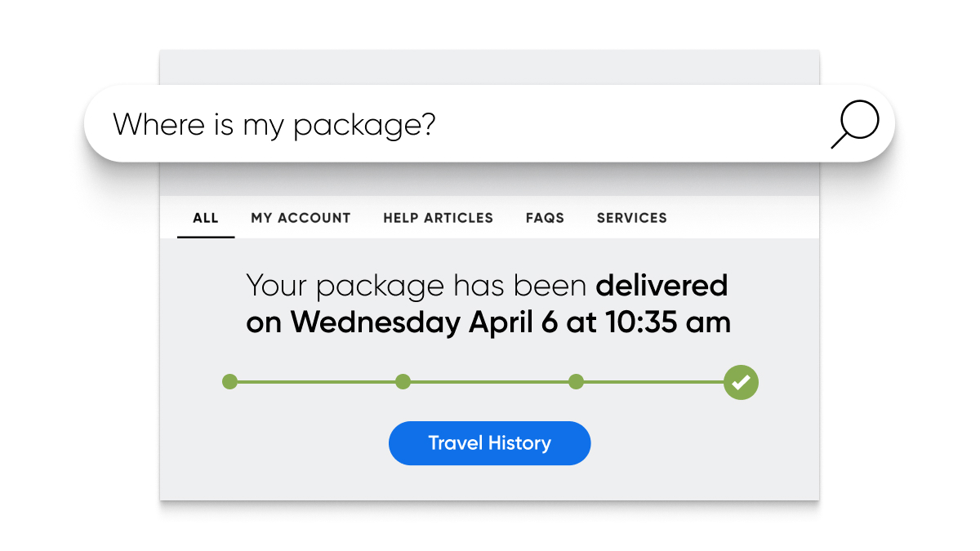
Task: Click the progress line between second and third dots
Action: click(489, 381)
